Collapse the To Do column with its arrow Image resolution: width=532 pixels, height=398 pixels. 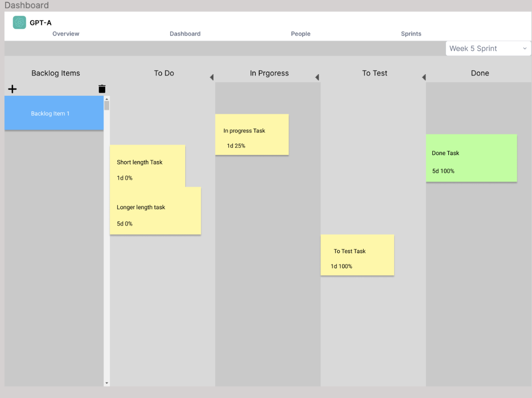pos(211,77)
